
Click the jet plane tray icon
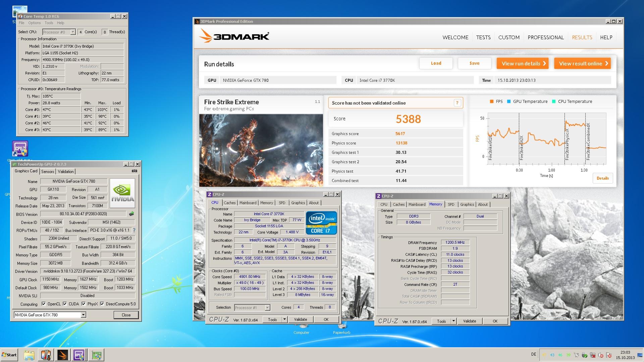coord(576,355)
